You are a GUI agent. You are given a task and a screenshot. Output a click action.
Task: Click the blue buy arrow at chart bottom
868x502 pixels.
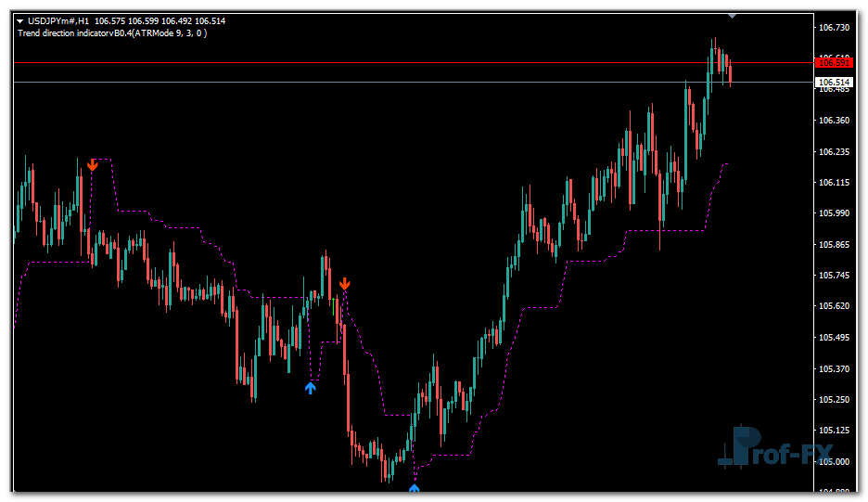(415, 487)
